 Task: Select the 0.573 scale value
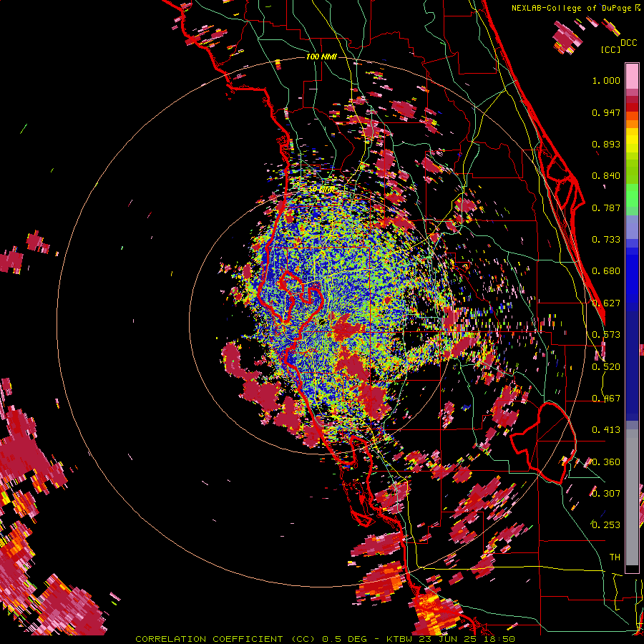pos(606,335)
